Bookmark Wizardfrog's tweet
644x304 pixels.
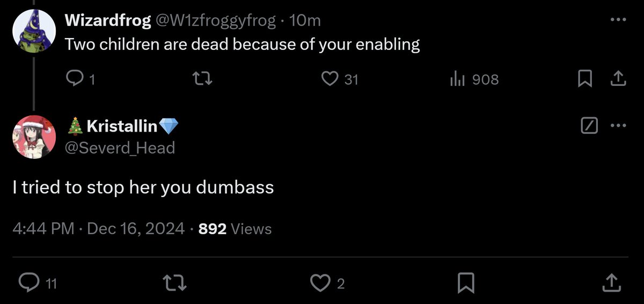coord(584,79)
